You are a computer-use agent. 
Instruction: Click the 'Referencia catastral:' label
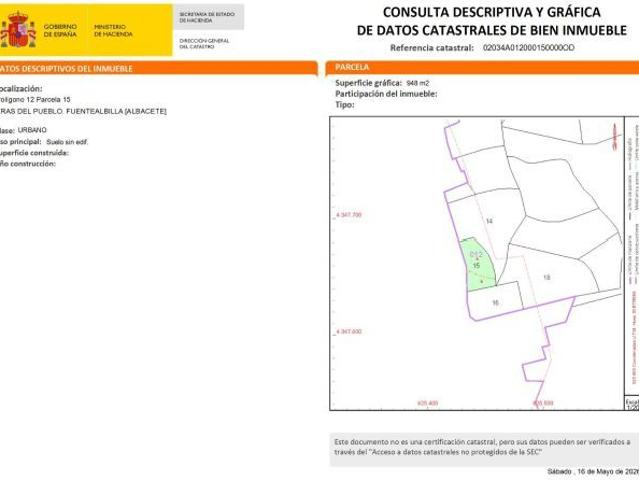coord(432,48)
